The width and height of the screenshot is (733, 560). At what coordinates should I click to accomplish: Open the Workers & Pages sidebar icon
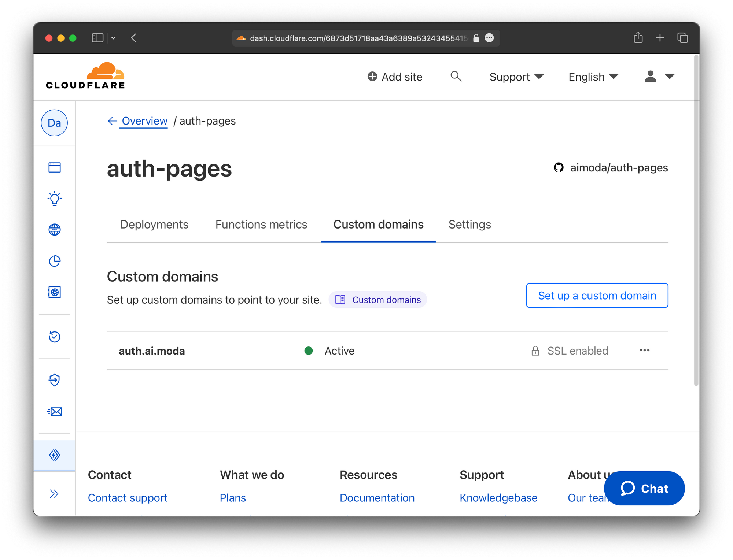click(x=55, y=455)
